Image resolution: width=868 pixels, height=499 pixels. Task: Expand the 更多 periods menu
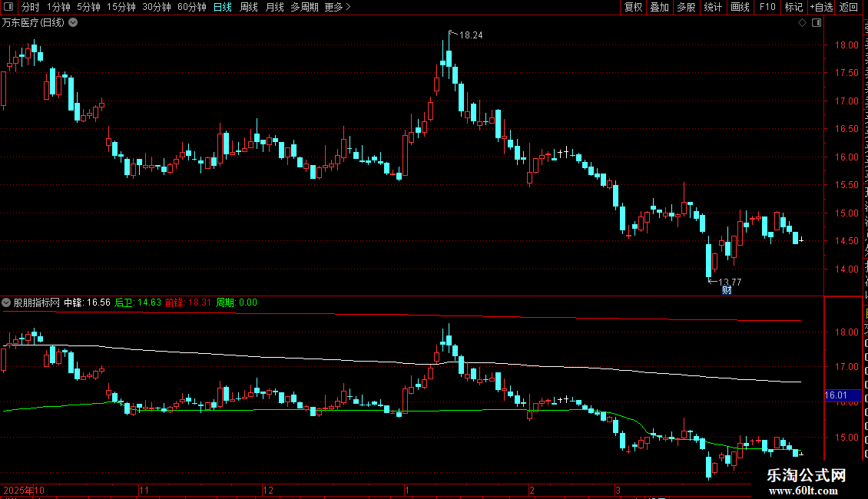coord(338,7)
